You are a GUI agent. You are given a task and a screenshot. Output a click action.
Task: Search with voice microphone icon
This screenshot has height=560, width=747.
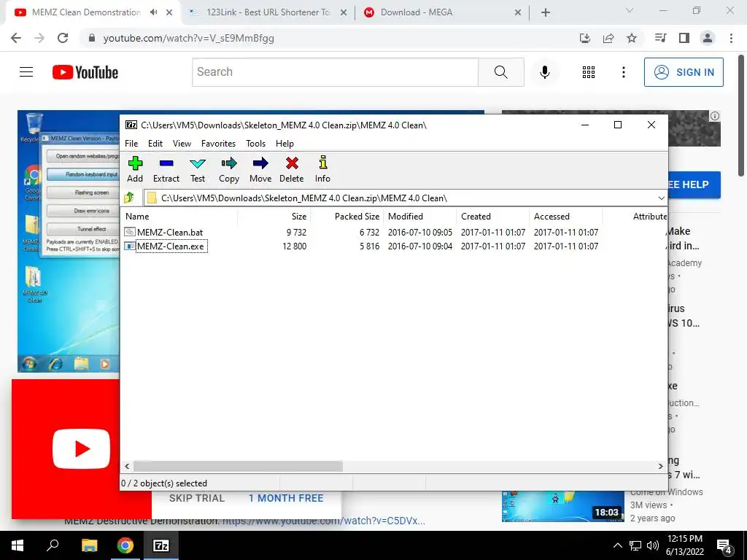(x=544, y=72)
